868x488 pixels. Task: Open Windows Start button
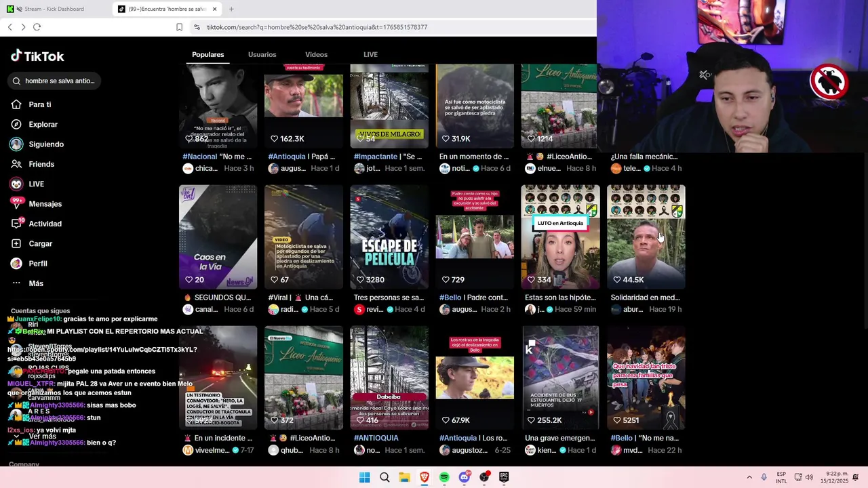[364, 477]
